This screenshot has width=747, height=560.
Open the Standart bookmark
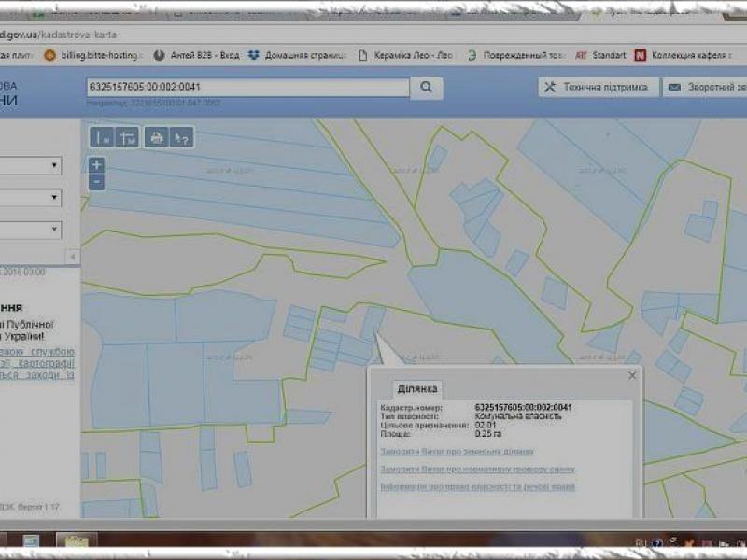[600, 55]
